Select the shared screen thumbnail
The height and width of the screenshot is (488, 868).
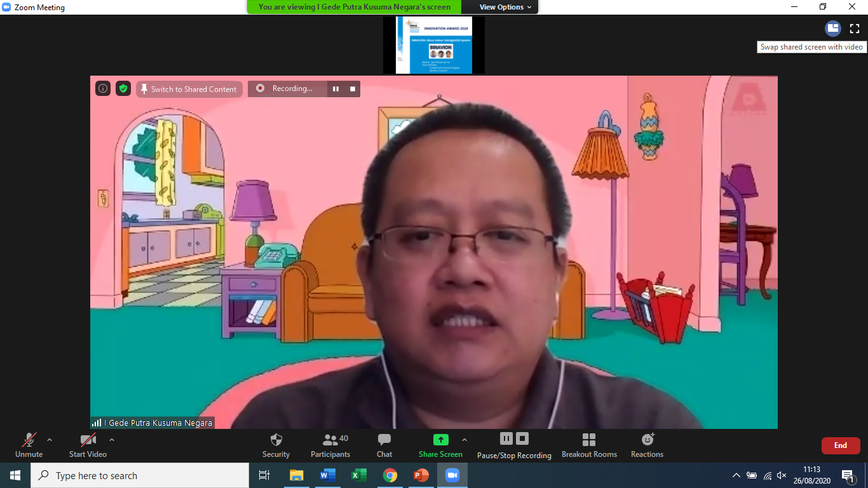tap(434, 45)
